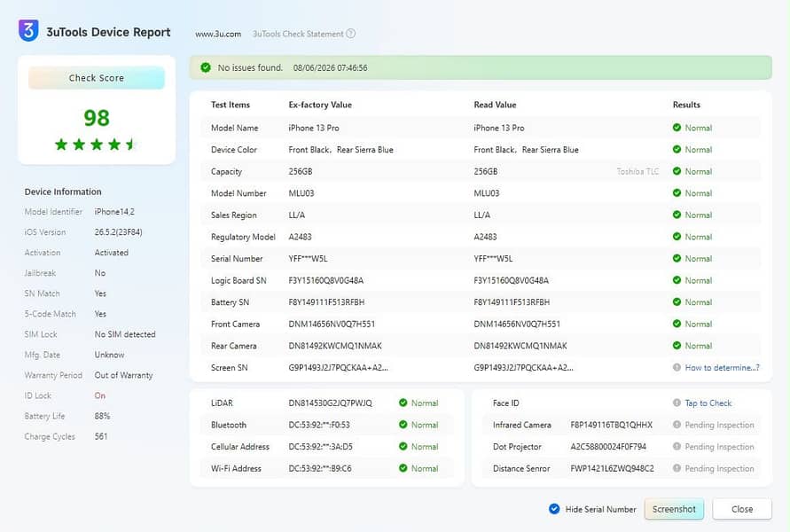Click the ex-factory Rear Camera DN81492KWCMQ1NMAK
The image size is (790, 532).
click(335, 346)
